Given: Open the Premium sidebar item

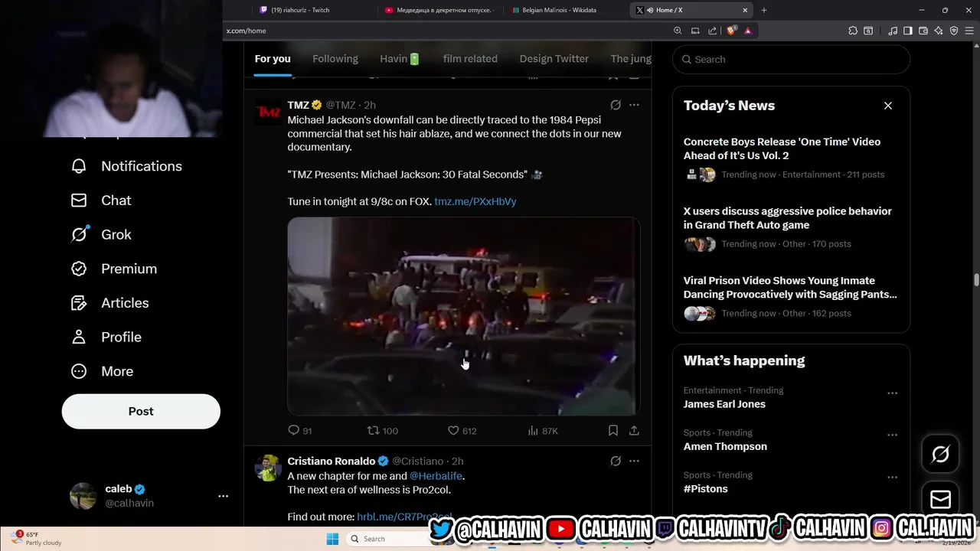Looking at the screenshot, I should [x=113, y=269].
